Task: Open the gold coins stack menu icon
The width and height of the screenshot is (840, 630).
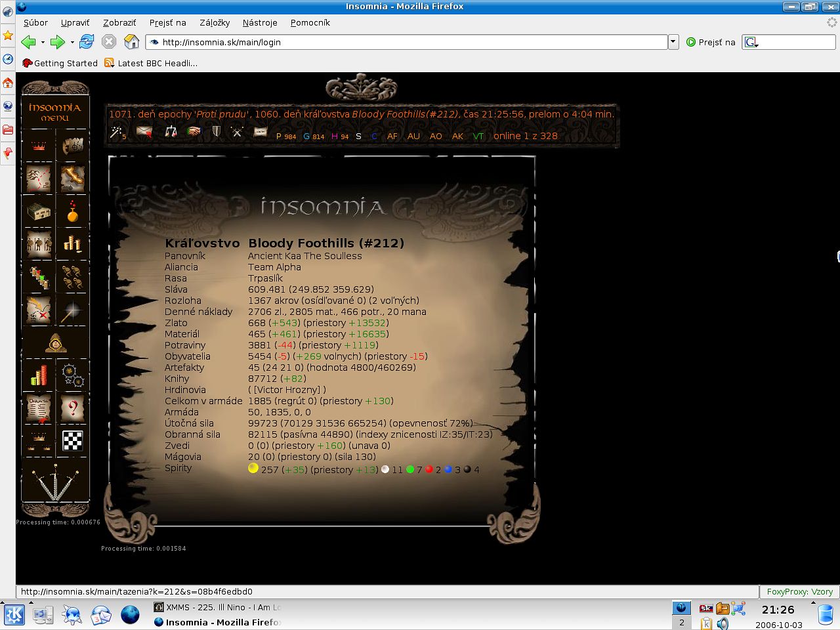Action: pyautogui.click(x=72, y=244)
